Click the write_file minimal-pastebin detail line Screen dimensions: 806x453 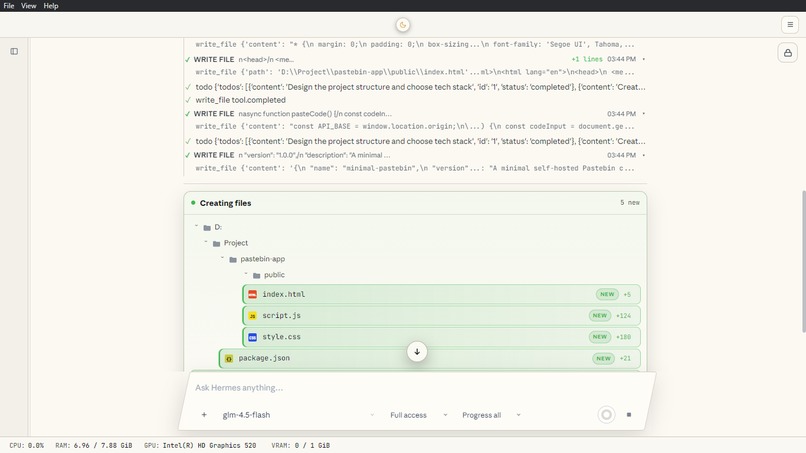point(414,168)
